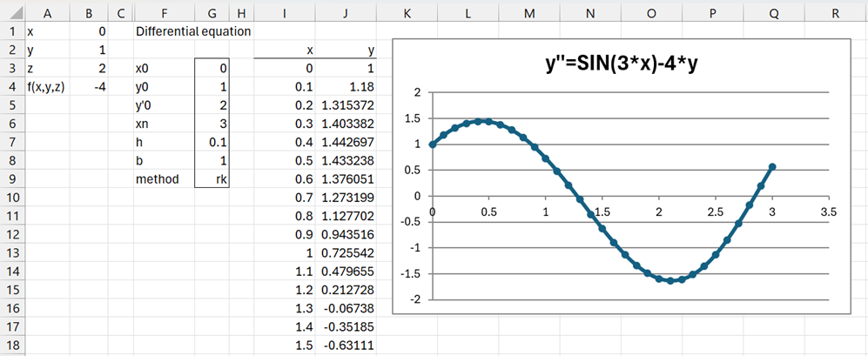868x356 pixels.
Task: Click the 'method' label cell
Action: (165, 179)
